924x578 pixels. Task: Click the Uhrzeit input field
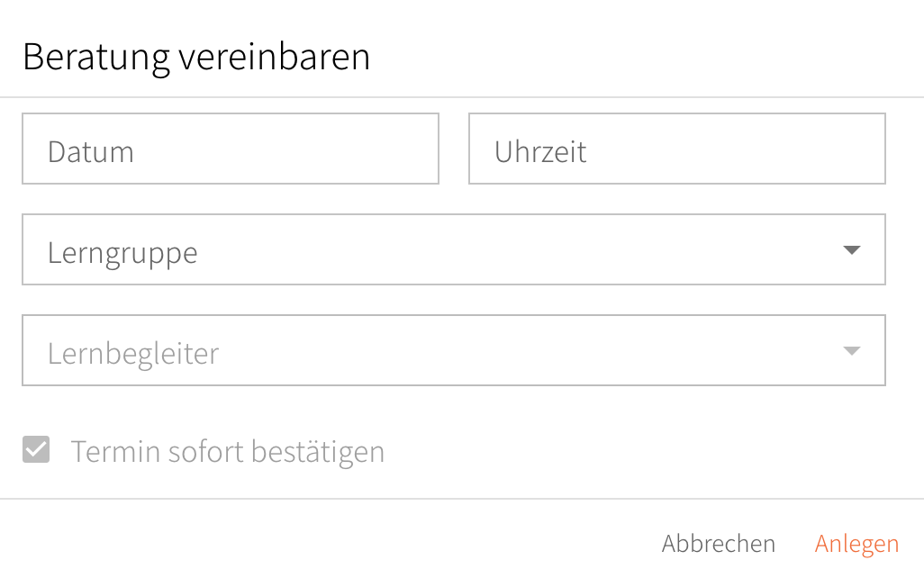coord(676,149)
